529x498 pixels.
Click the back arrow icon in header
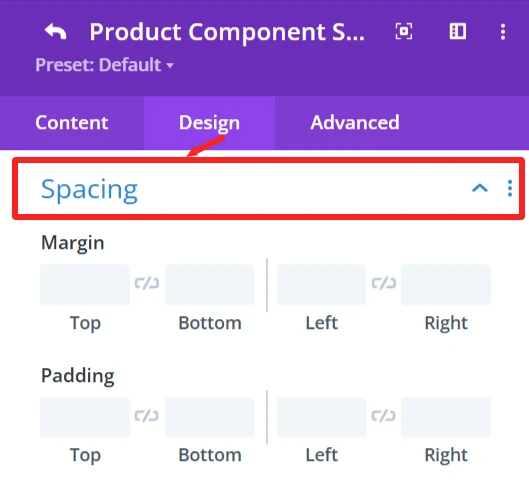click(56, 32)
